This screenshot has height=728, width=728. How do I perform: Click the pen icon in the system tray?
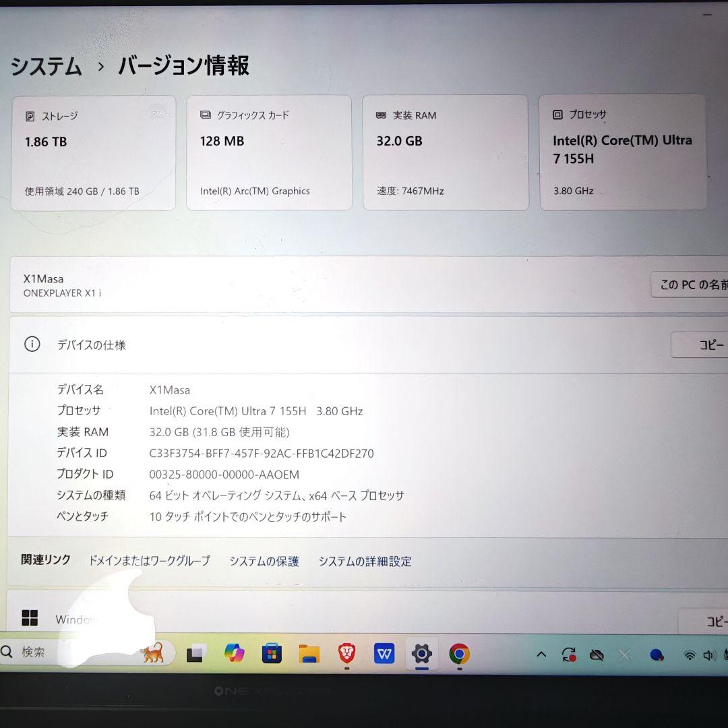pyautogui.click(x=597, y=654)
